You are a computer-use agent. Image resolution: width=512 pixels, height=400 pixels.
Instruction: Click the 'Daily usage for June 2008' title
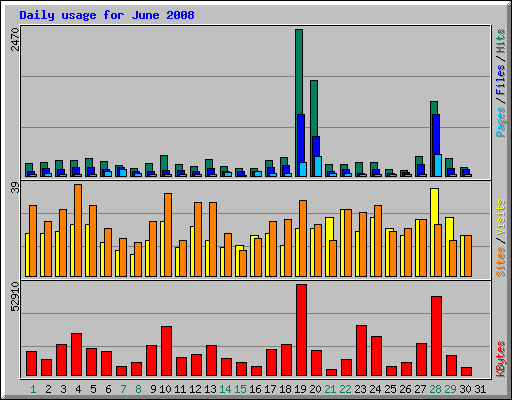coord(107,15)
